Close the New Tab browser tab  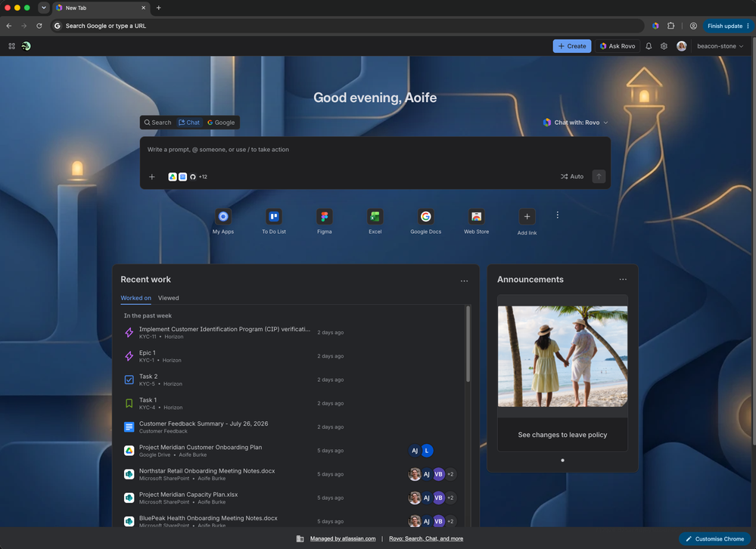point(143,8)
